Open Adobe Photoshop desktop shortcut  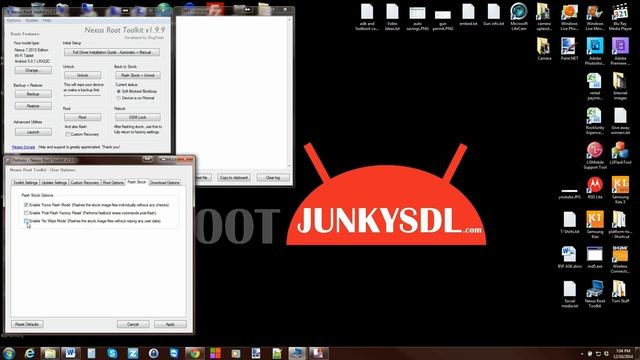coord(595,51)
